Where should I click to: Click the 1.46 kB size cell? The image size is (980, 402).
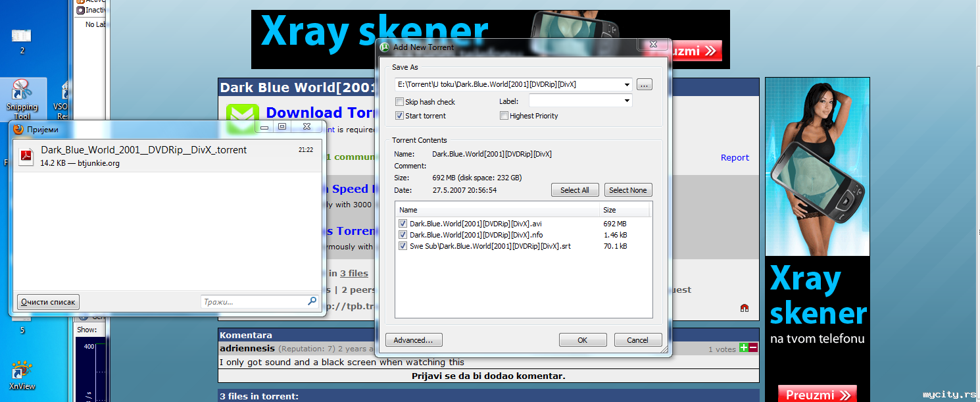coord(615,235)
